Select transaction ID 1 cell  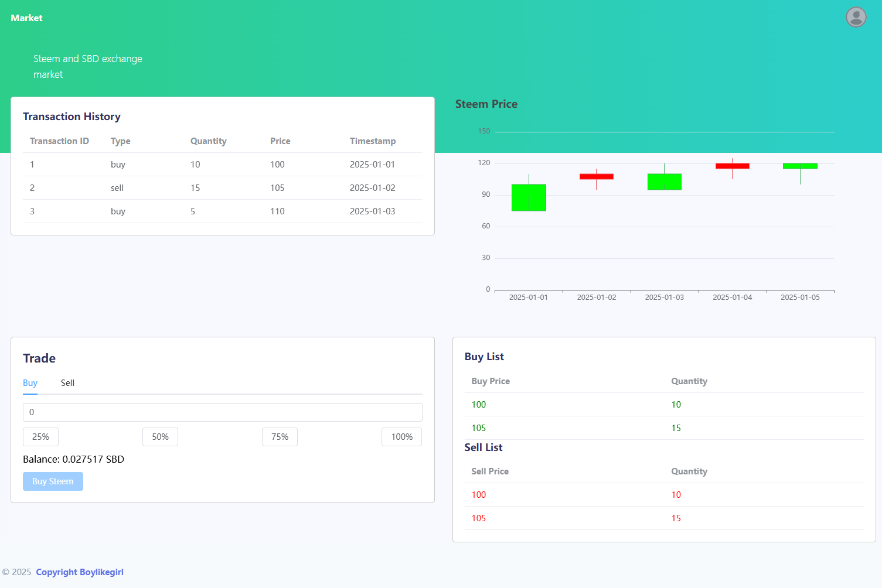click(x=32, y=165)
